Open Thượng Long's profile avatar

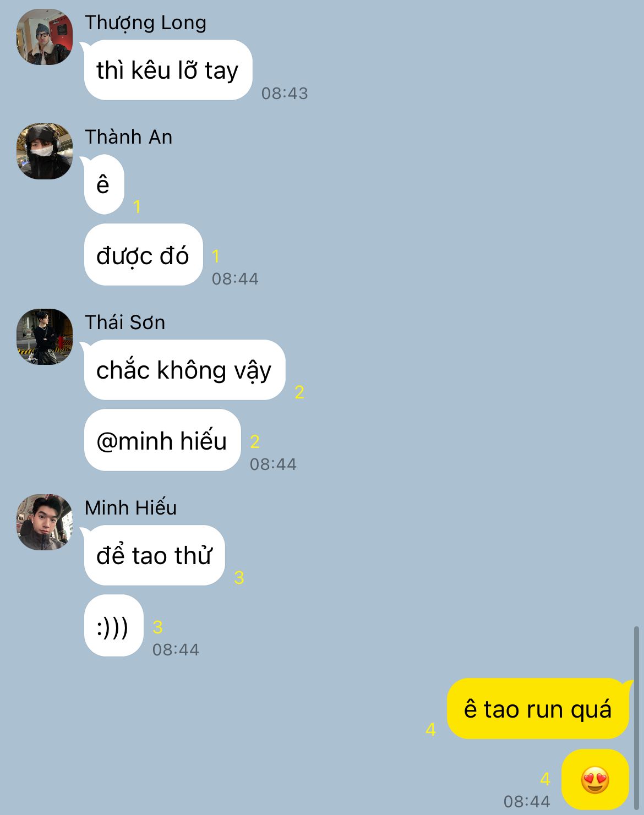tap(45, 37)
